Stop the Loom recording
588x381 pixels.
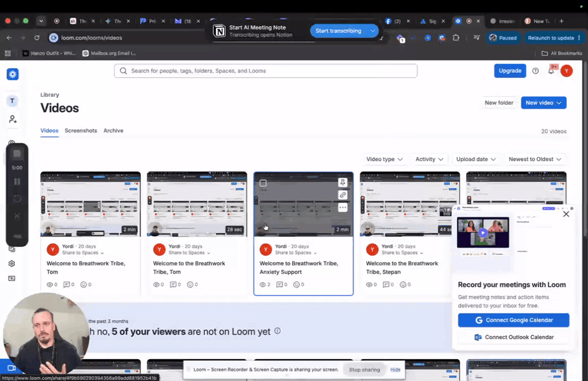tap(17, 154)
